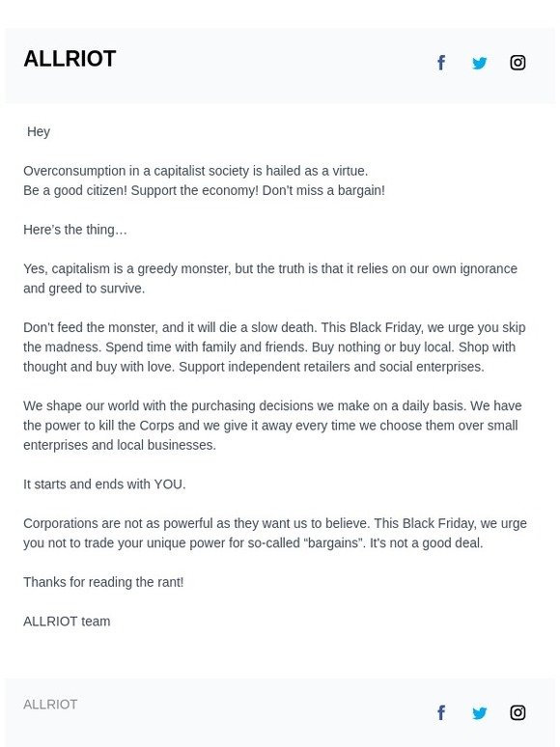Click 'It starts and ends with YOU.'
Viewport: 560px width, 747px height.
pyautogui.click(x=104, y=484)
